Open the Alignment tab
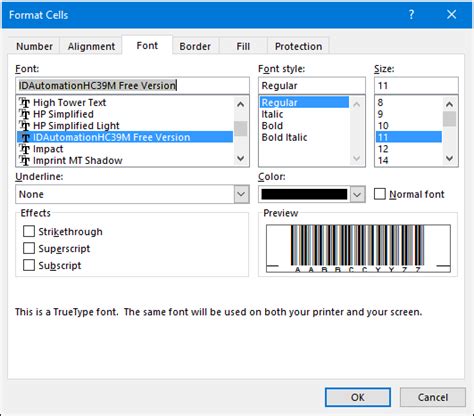This screenshot has width=474, height=416. click(91, 46)
